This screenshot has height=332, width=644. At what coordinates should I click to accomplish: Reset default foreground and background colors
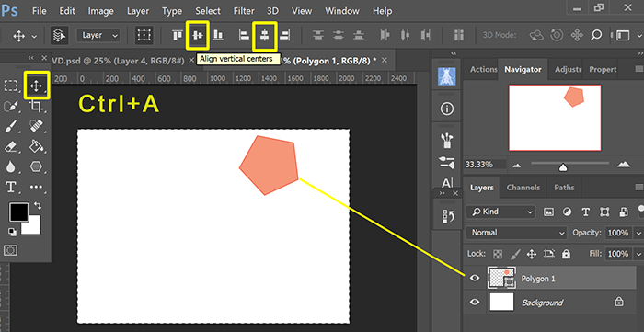click(12, 232)
